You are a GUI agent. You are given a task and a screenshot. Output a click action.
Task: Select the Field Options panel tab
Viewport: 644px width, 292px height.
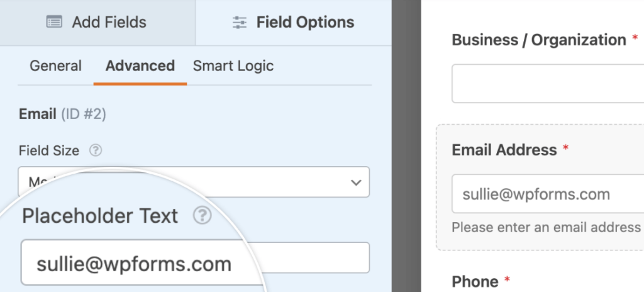pyautogui.click(x=293, y=22)
